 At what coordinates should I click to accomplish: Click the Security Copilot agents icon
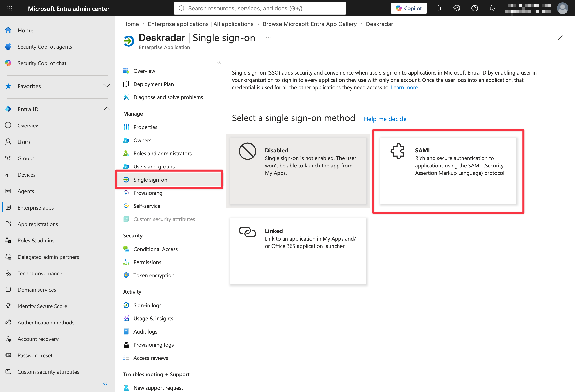[x=8, y=47]
